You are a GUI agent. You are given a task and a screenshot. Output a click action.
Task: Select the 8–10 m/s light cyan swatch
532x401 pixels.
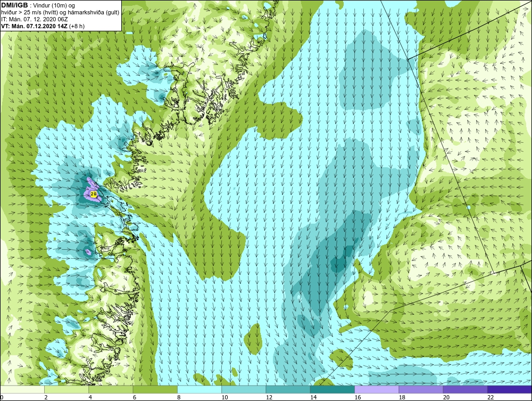pyautogui.click(x=199, y=389)
